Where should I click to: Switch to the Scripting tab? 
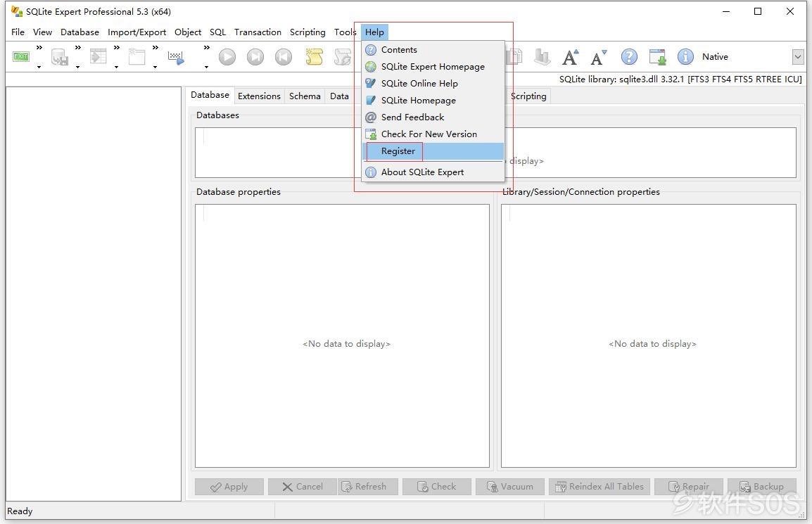tap(528, 96)
